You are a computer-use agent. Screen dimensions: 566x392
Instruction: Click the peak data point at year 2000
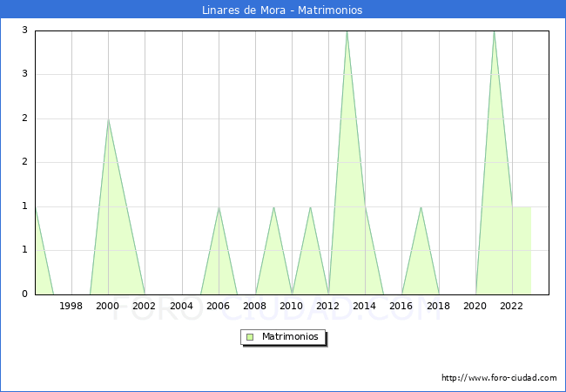(108, 118)
